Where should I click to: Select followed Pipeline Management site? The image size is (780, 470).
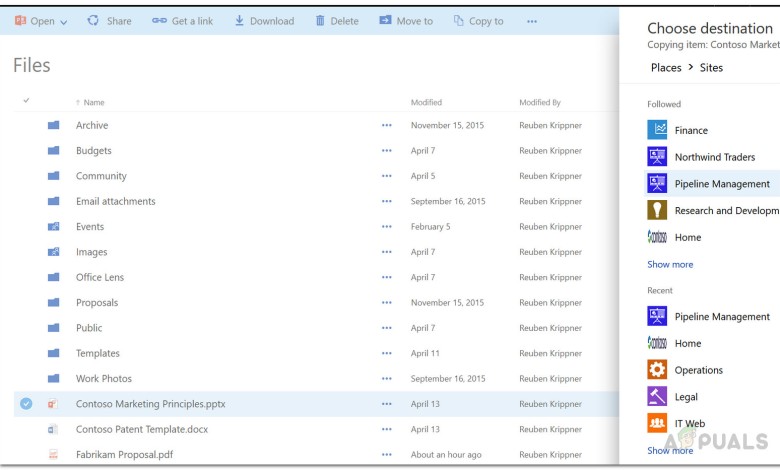[x=712, y=184]
